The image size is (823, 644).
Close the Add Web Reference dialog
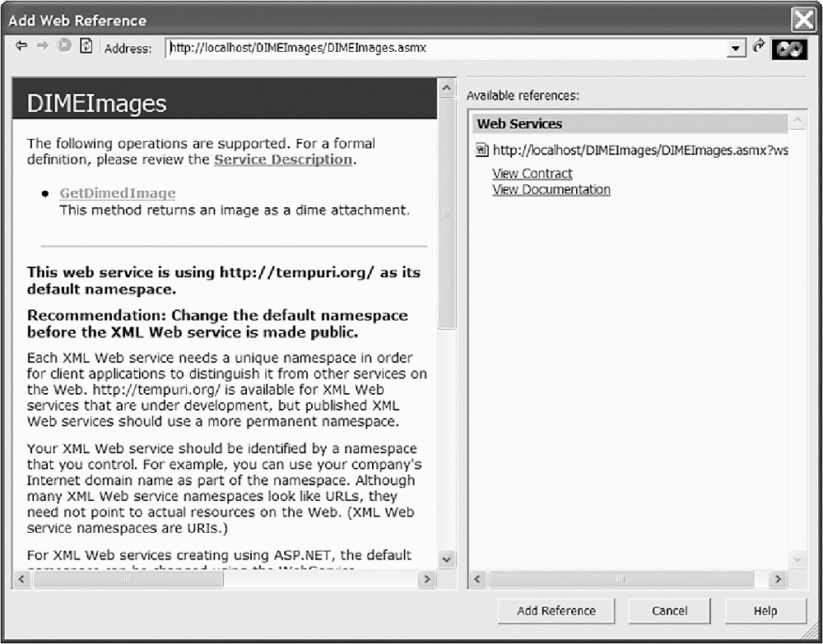[x=802, y=20]
